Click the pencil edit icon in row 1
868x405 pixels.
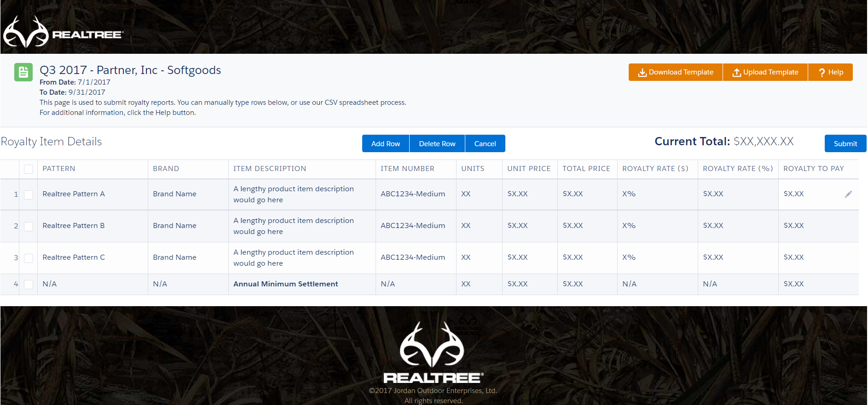point(848,194)
